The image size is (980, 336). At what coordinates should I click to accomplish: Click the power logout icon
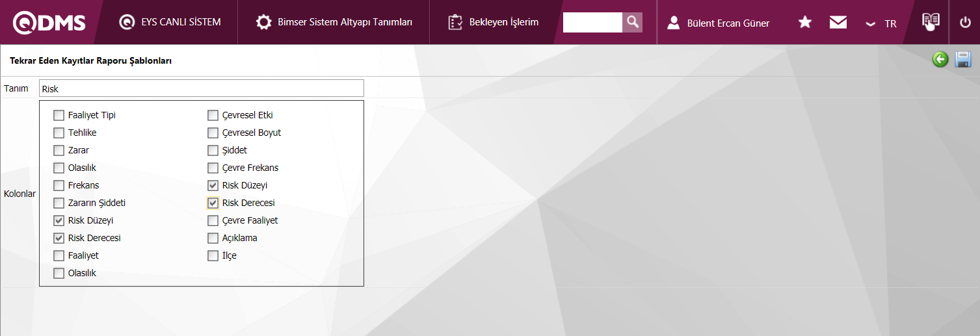point(965,23)
